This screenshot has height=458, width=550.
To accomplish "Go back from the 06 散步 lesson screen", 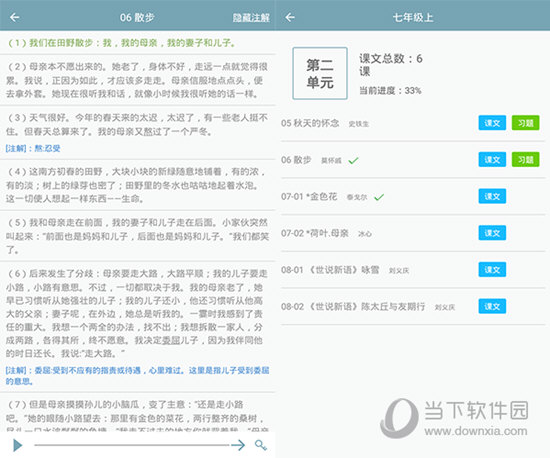I will point(15,17).
